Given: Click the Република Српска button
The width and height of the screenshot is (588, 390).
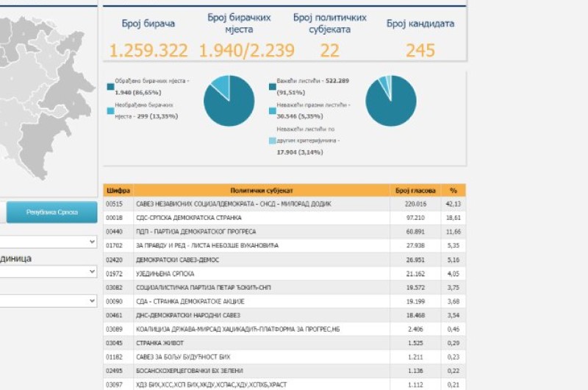Looking at the screenshot, I should 51,212.
